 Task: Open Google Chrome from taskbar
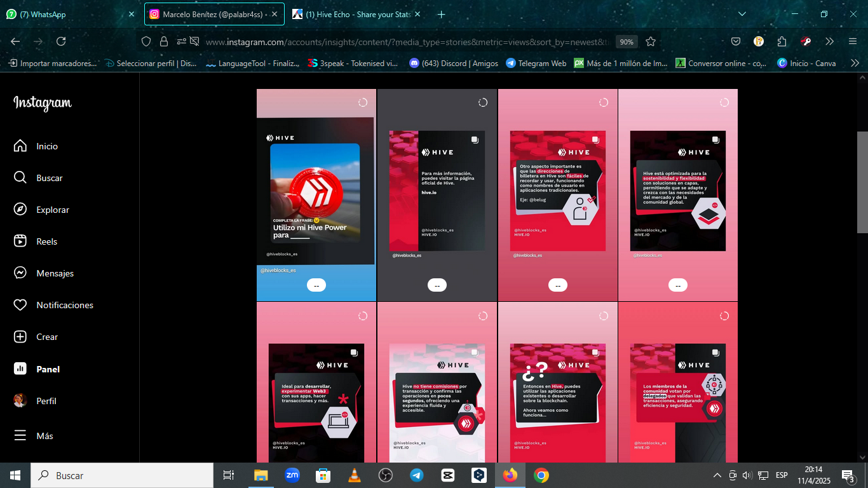541,475
